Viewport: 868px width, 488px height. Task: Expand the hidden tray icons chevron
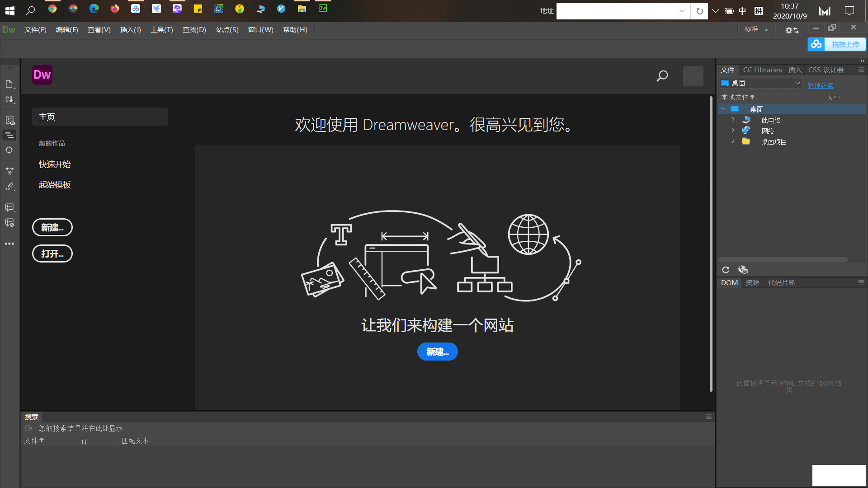(715, 11)
